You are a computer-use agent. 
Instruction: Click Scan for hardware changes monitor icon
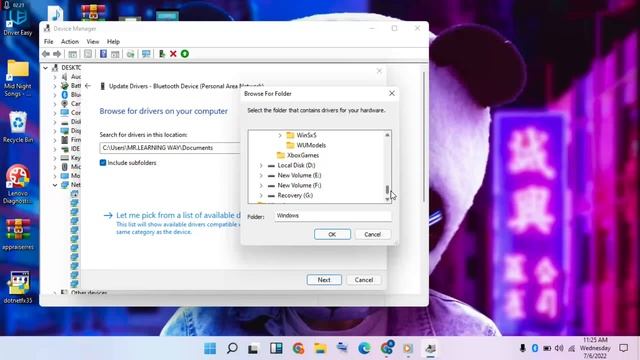click(x=146, y=54)
